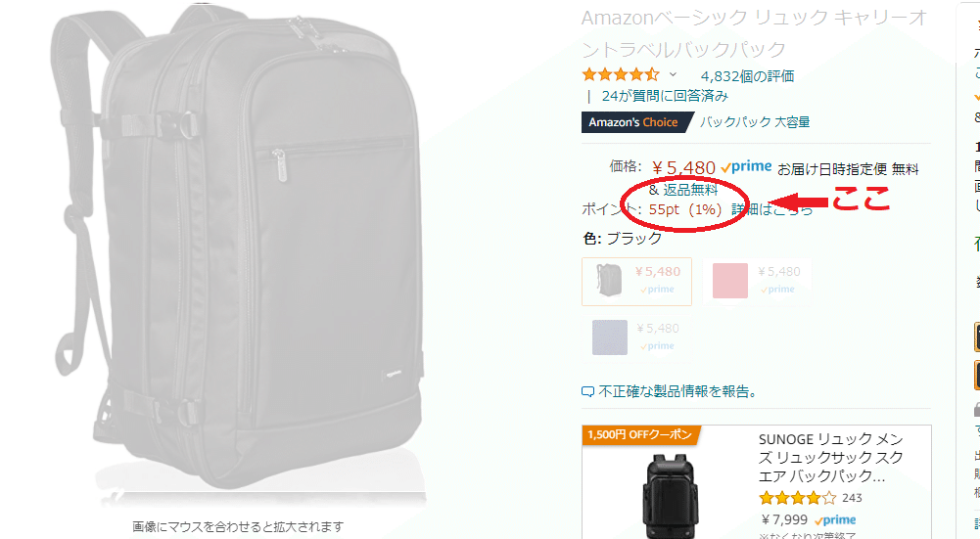Click the prime logo next to ¥5,480
The height and width of the screenshot is (539, 980).
[x=746, y=167]
